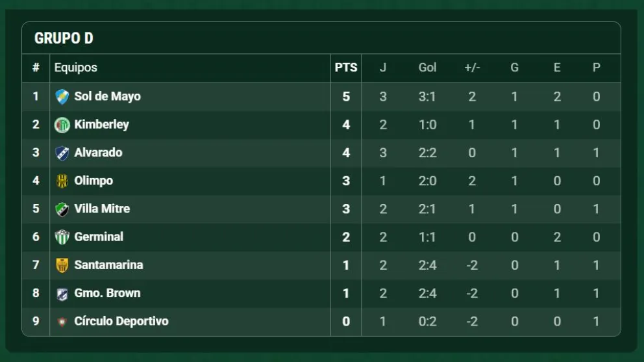Click the Sol de Mayo team crest
Viewport: 644px width, 362px height.
point(62,97)
